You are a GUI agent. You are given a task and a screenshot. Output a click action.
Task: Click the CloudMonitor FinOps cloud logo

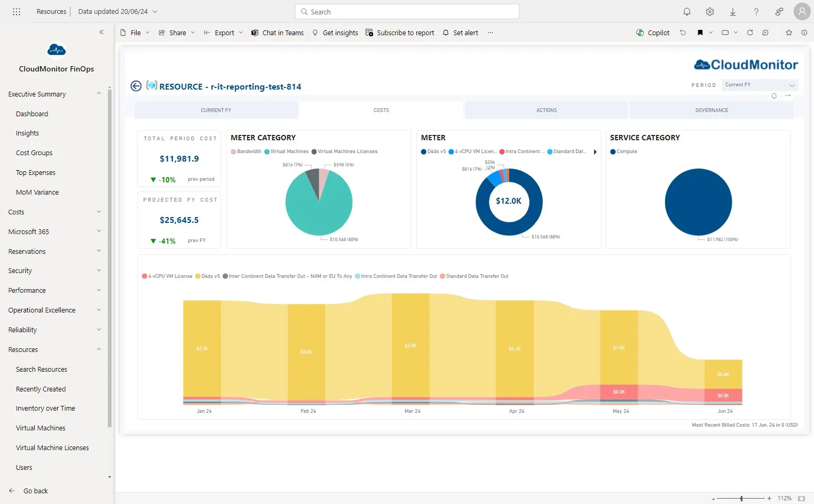click(57, 50)
